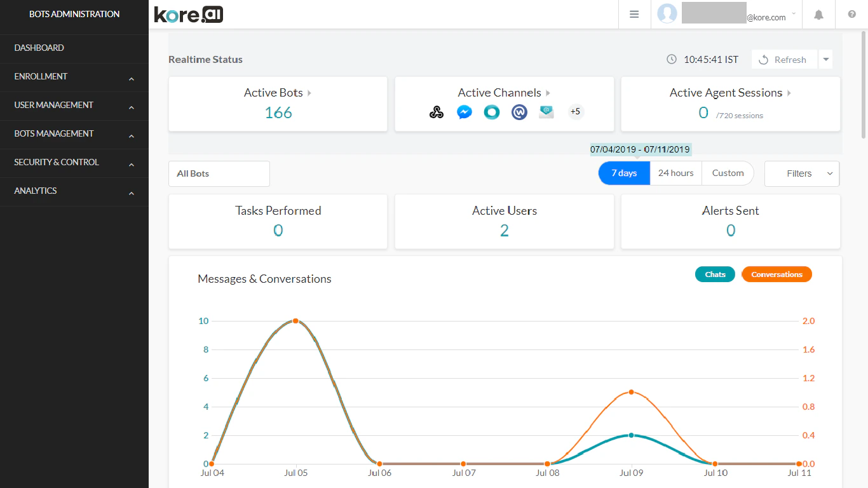The height and width of the screenshot is (488, 868).
Task: Click the clock icon near Refresh
Action: [x=672, y=59]
